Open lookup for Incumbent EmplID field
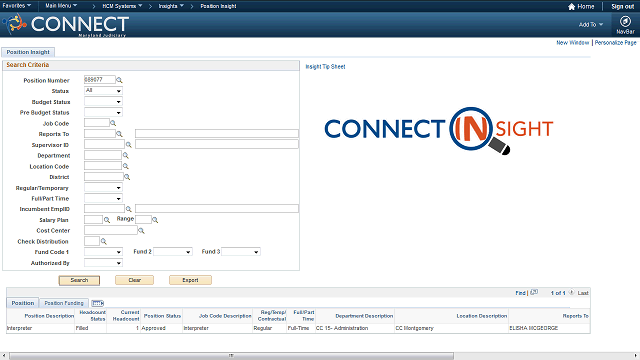The image size is (640, 360). (129, 209)
